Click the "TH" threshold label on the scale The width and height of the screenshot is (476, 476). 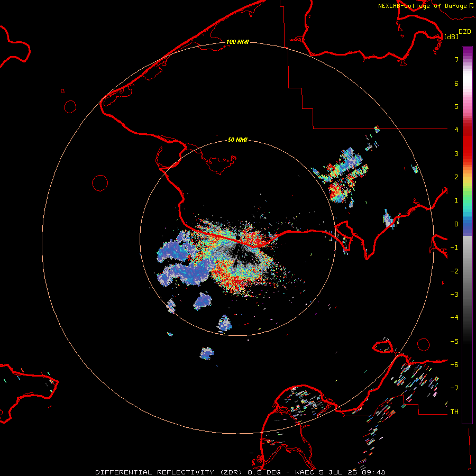[454, 411]
